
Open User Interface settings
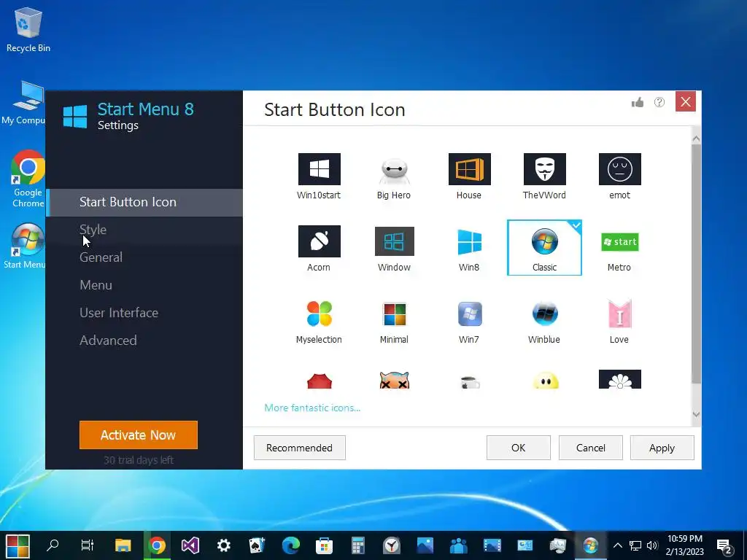click(144, 313)
